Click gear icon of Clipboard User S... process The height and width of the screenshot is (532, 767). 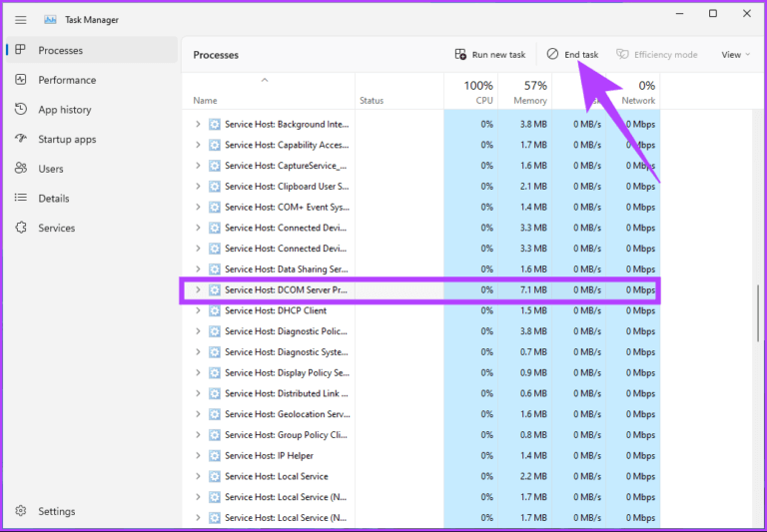click(x=215, y=187)
